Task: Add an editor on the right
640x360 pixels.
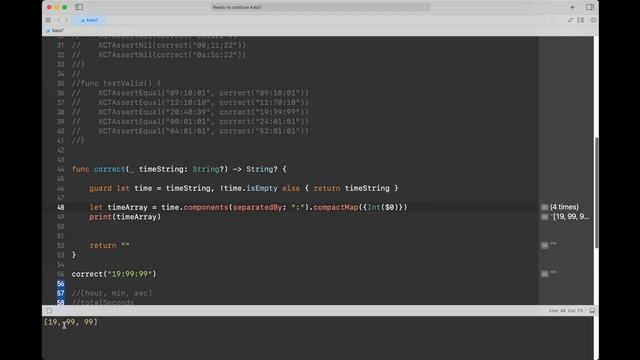Action: (593, 20)
